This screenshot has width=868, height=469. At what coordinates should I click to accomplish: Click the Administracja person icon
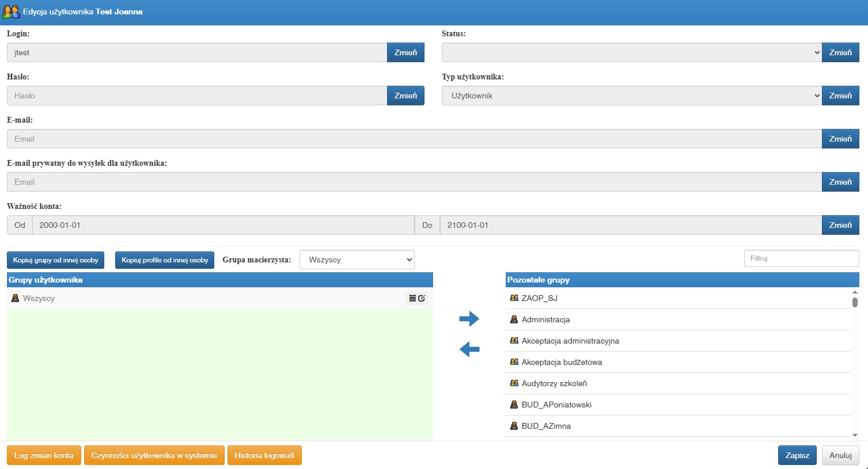click(514, 319)
